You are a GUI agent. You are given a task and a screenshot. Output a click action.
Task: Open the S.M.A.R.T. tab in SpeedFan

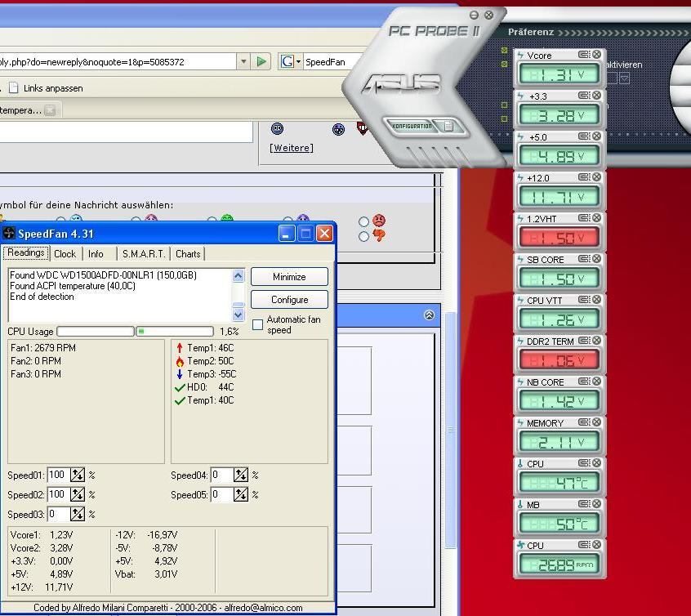[x=144, y=254]
